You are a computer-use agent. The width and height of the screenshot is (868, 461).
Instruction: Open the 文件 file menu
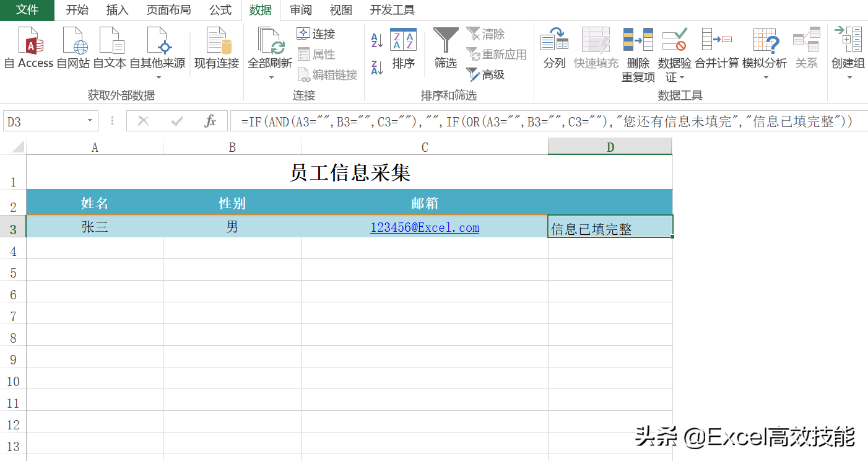point(27,10)
